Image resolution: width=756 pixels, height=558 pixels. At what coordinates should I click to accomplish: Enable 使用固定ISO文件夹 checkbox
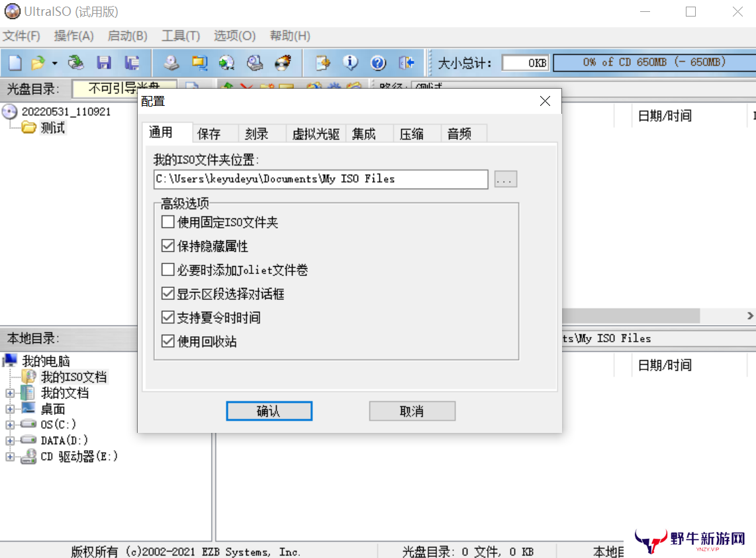(x=167, y=222)
